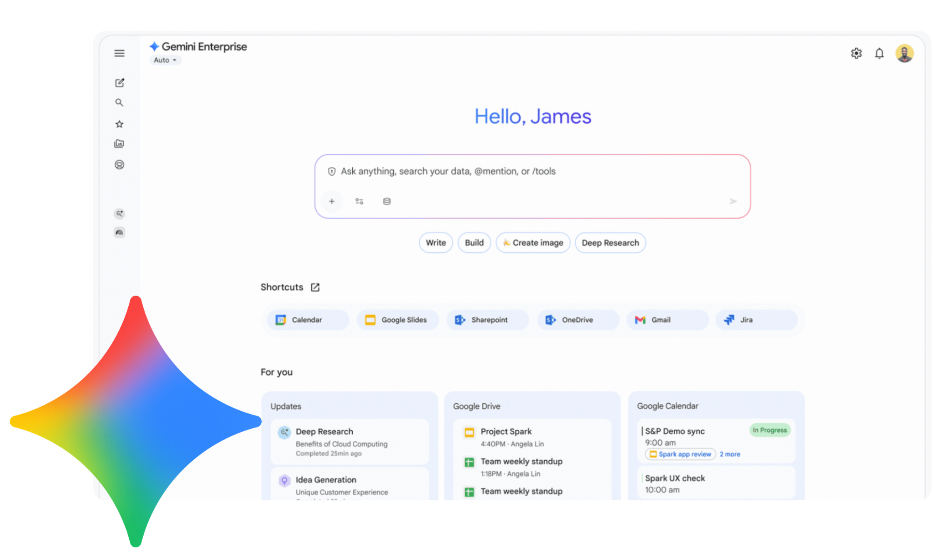This screenshot has height=560, width=933.
Task: Open the user profile avatar
Action: point(905,53)
